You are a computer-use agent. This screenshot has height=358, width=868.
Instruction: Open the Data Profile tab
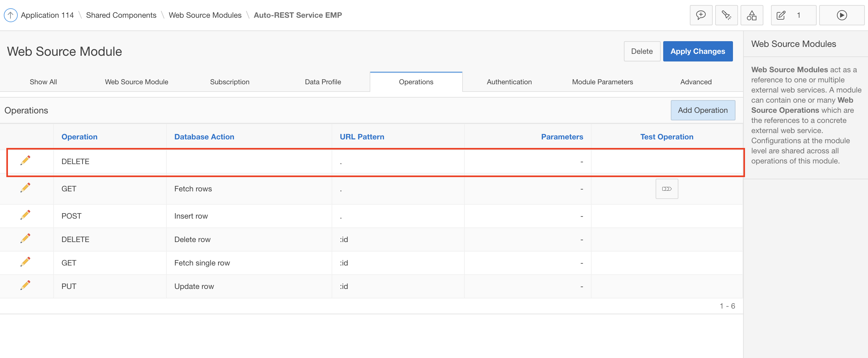click(x=322, y=82)
